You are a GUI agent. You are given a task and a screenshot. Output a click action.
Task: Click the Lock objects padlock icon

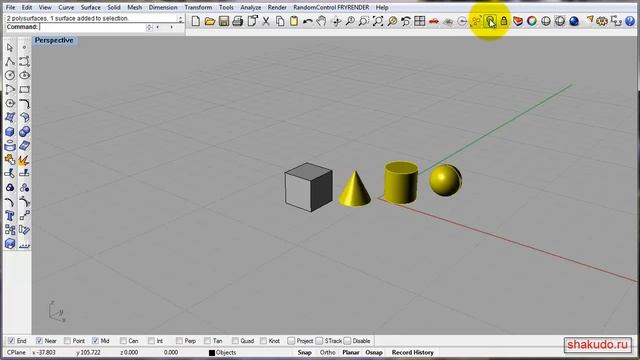tap(504, 21)
